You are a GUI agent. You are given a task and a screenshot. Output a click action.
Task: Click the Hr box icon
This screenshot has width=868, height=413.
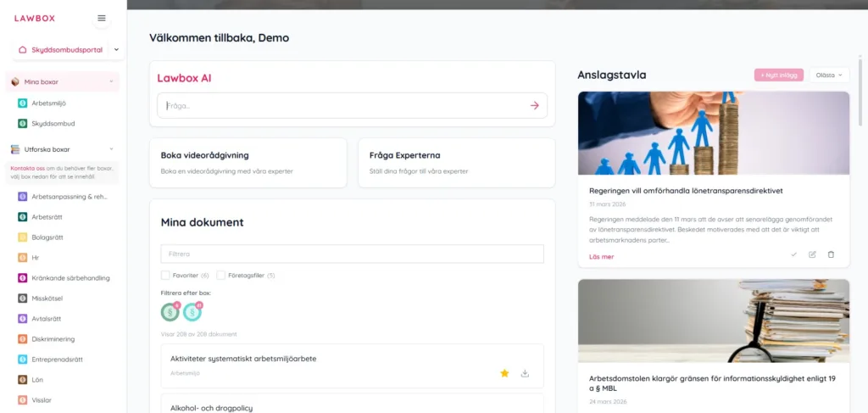pyautogui.click(x=22, y=258)
